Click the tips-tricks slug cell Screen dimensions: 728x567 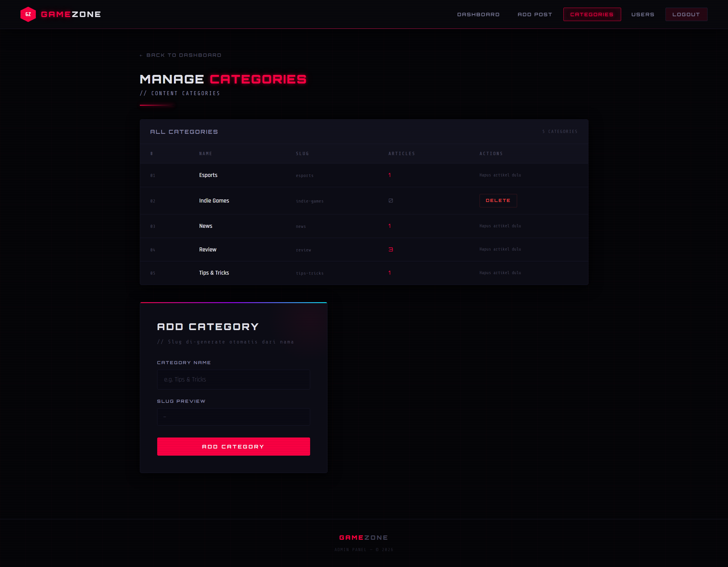[310, 273]
